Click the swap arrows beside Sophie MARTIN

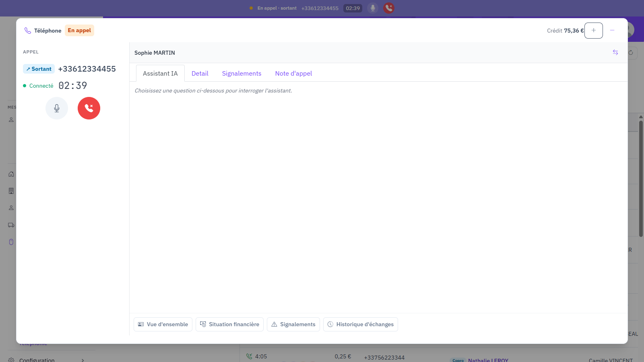tap(615, 52)
